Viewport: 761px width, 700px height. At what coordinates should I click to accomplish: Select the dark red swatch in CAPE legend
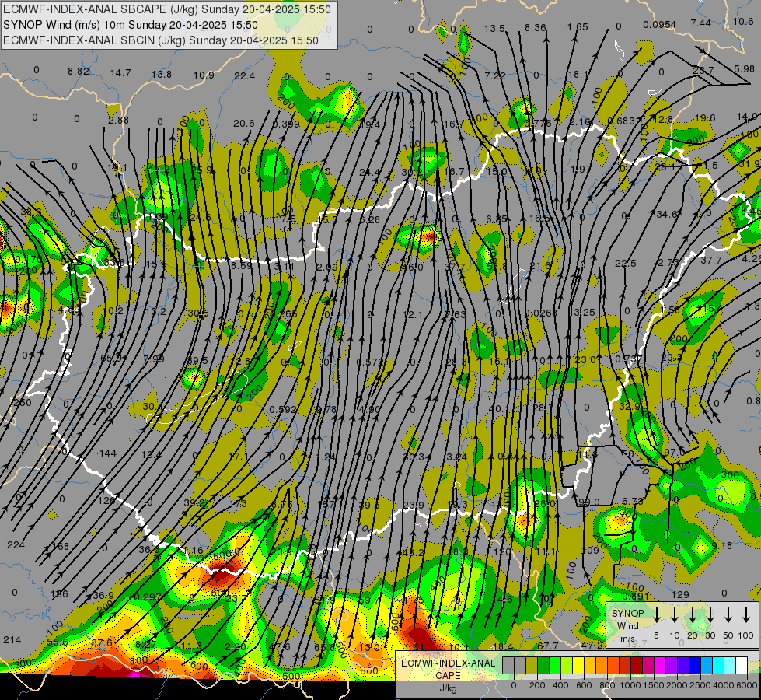(x=637, y=665)
